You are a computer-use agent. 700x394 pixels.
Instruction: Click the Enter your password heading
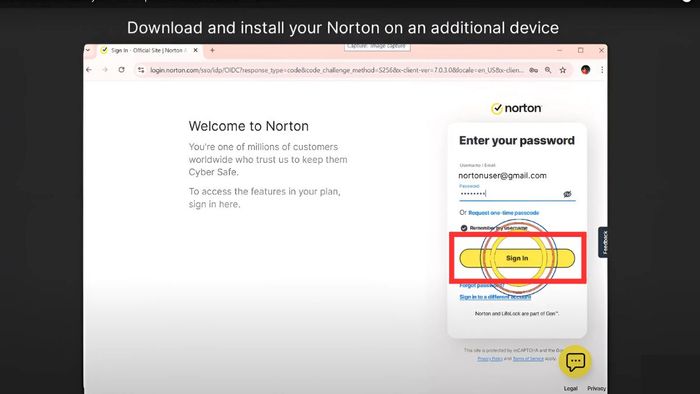pos(517,141)
